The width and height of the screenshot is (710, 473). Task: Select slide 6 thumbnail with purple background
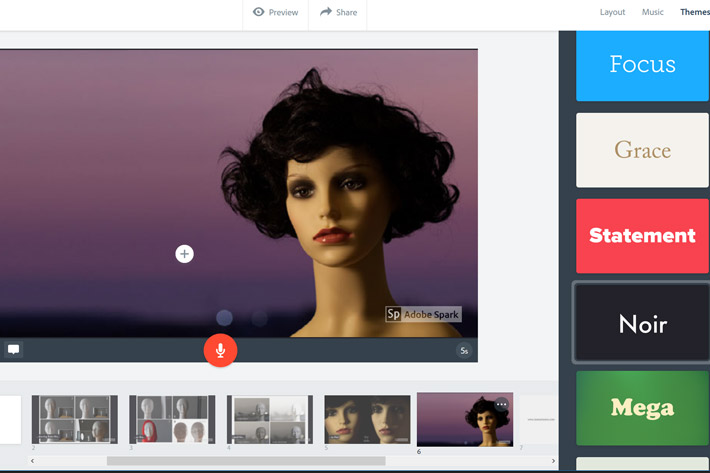coord(465,420)
